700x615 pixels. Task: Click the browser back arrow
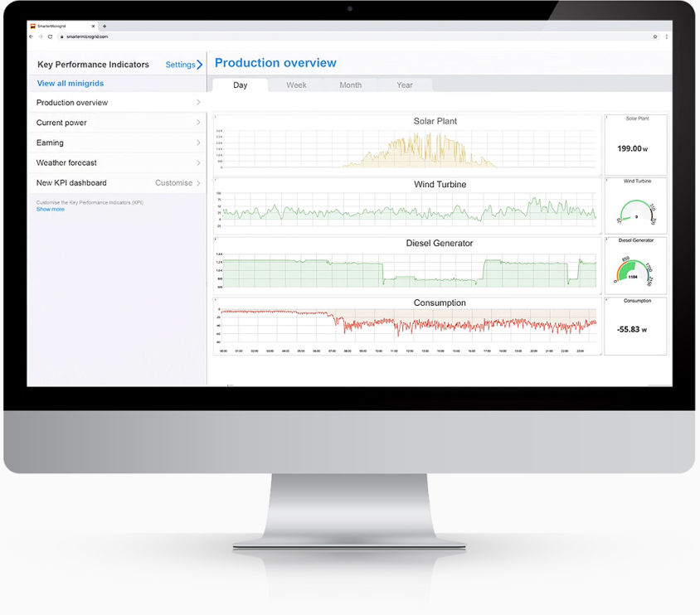[x=31, y=36]
